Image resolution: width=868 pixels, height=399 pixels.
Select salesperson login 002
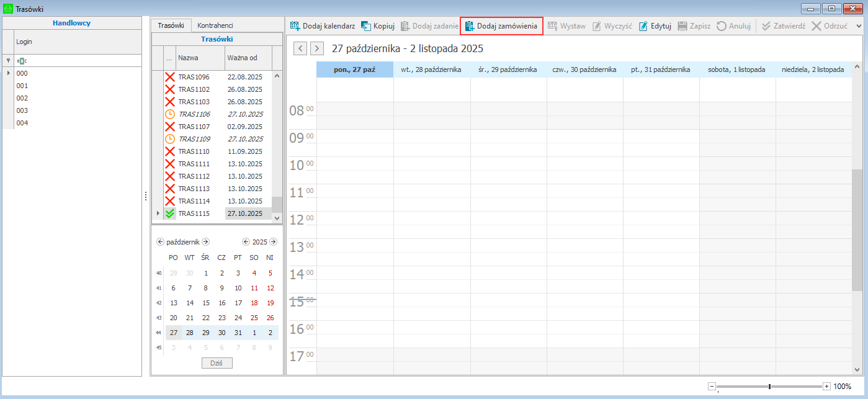coord(22,98)
